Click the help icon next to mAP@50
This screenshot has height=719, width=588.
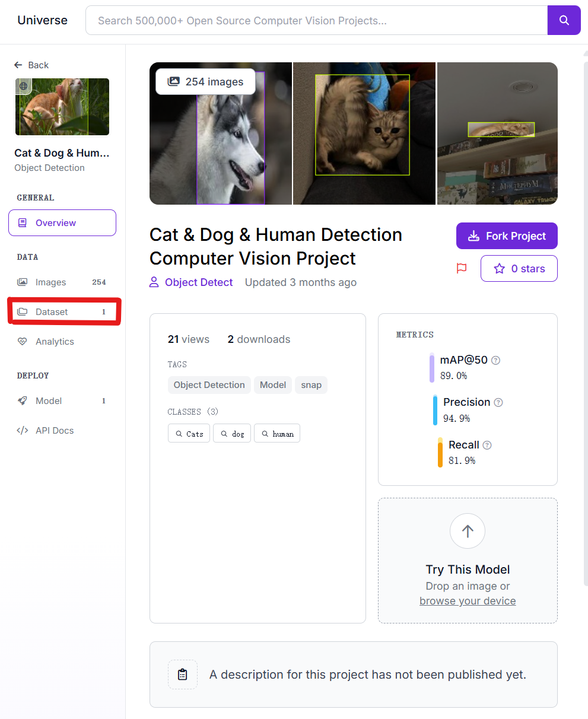tap(495, 360)
